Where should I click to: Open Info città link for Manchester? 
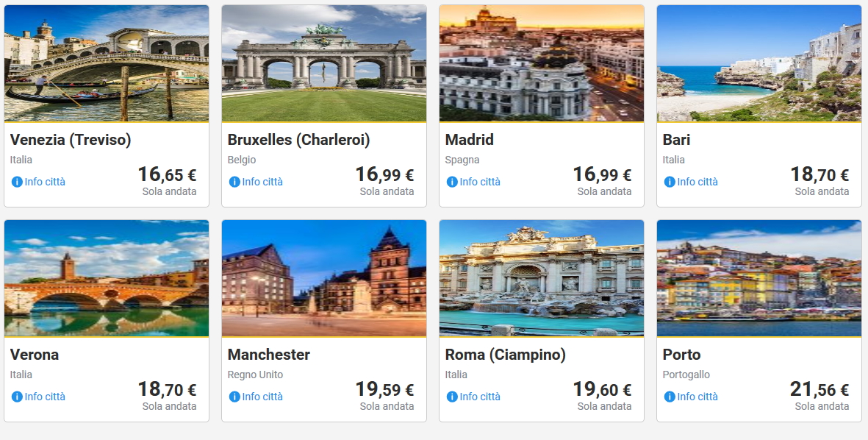[x=262, y=397]
